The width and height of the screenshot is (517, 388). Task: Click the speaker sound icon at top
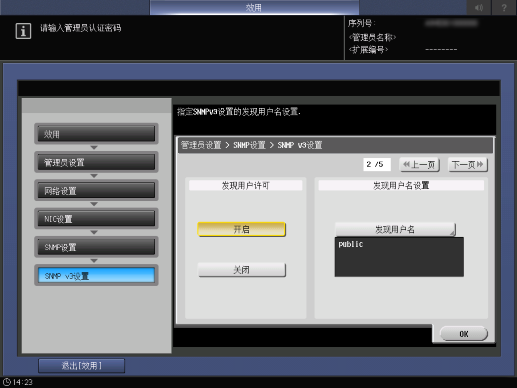coord(479,7)
